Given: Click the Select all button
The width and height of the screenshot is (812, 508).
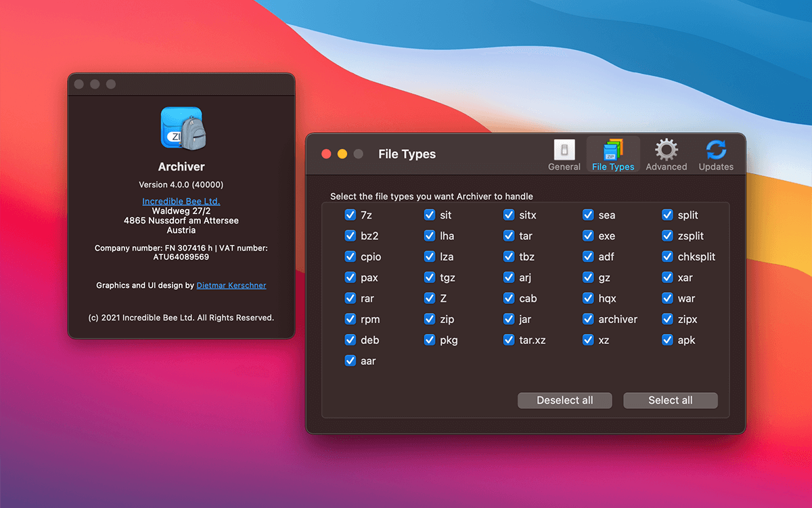Looking at the screenshot, I should 671,400.
